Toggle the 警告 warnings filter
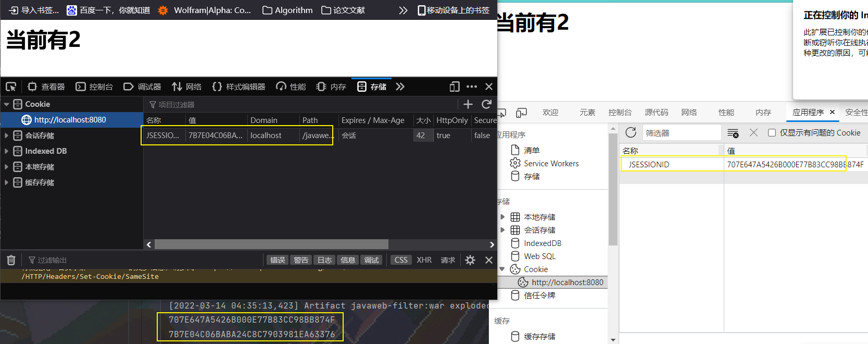 [x=301, y=260]
